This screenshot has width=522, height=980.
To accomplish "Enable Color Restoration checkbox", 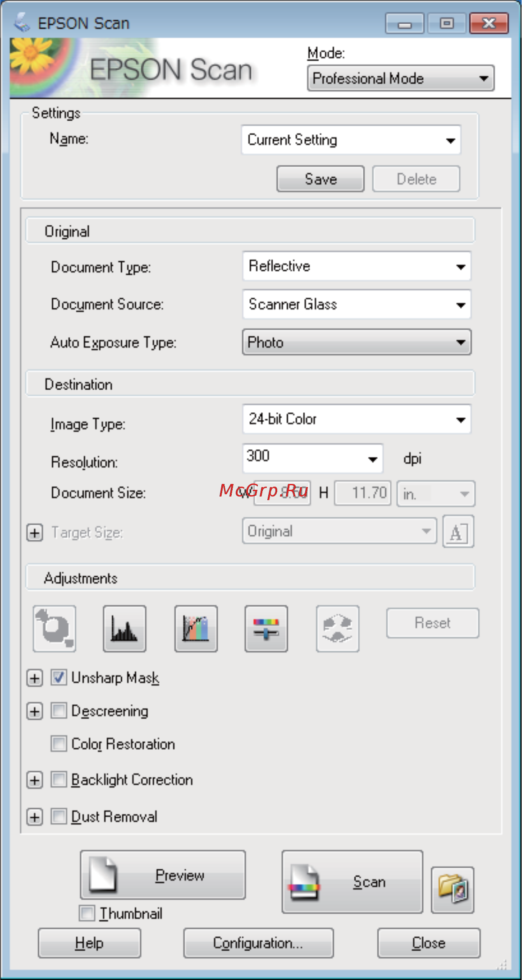I will [59, 743].
